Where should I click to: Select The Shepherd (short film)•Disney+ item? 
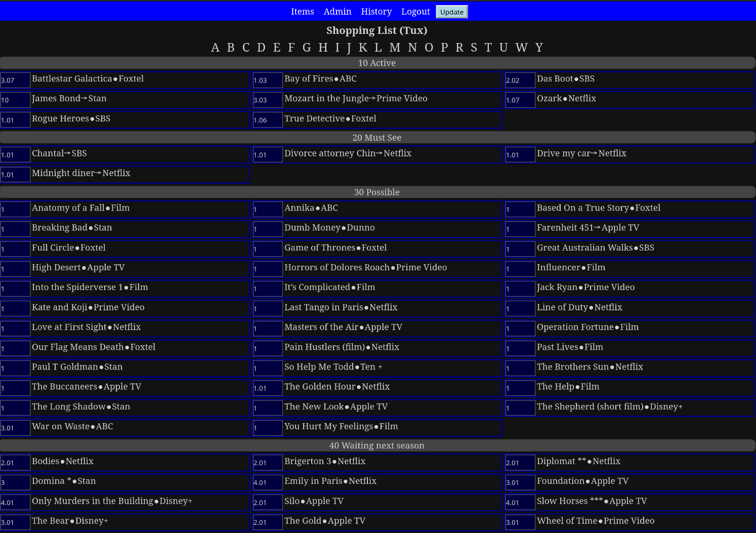point(610,406)
